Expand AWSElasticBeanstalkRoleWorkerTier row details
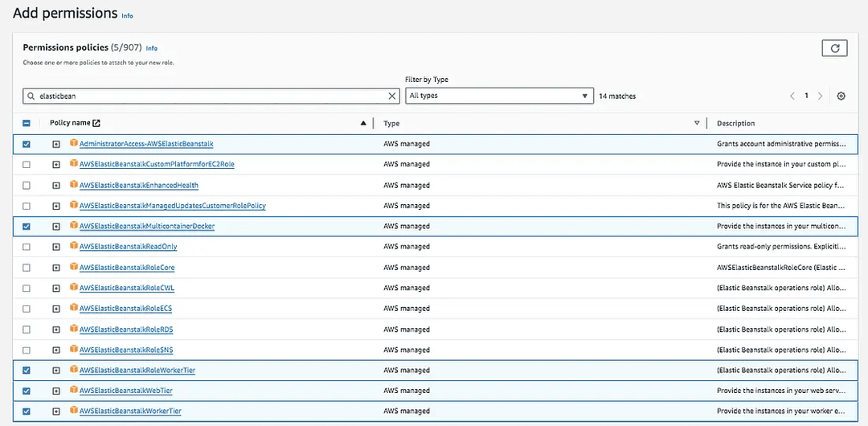This screenshot has height=426, width=868. (56, 371)
